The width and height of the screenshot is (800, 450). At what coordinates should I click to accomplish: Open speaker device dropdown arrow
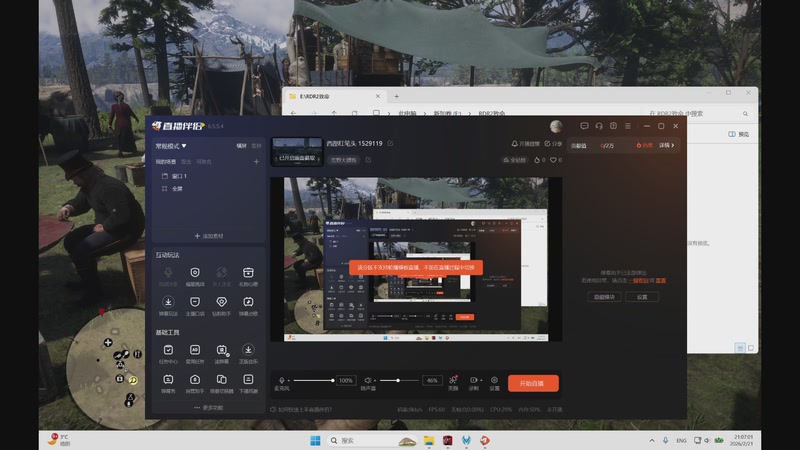[x=375, y=381]
